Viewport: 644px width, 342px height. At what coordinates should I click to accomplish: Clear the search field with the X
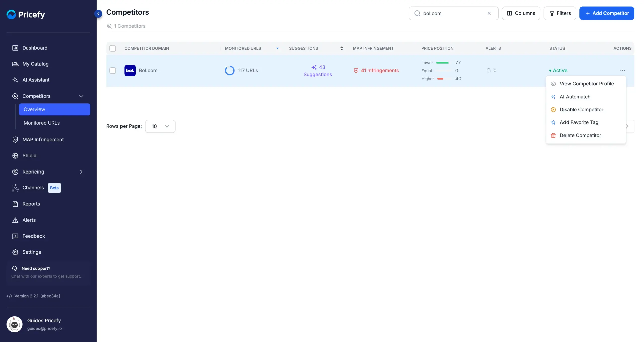(x=489, y=13)
